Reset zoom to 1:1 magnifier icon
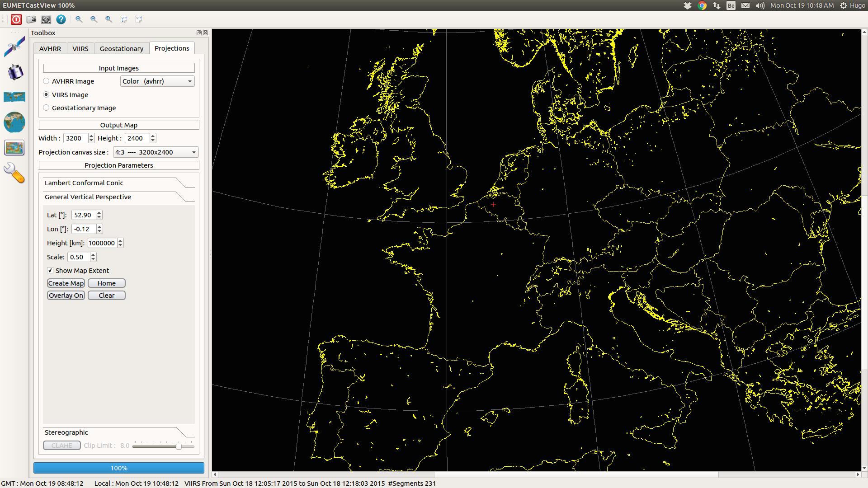 pos(108,19)
